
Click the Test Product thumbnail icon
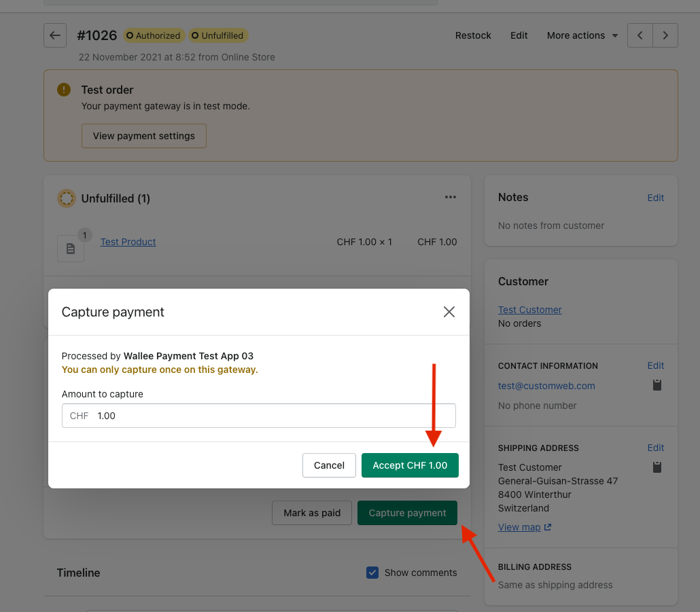pyautogui.click(x=71, y=249)
